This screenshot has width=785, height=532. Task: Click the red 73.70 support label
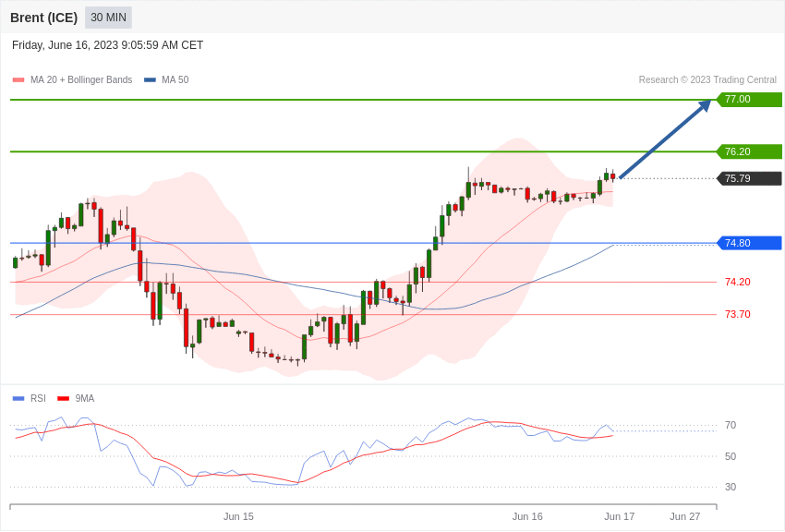[738, 314]
